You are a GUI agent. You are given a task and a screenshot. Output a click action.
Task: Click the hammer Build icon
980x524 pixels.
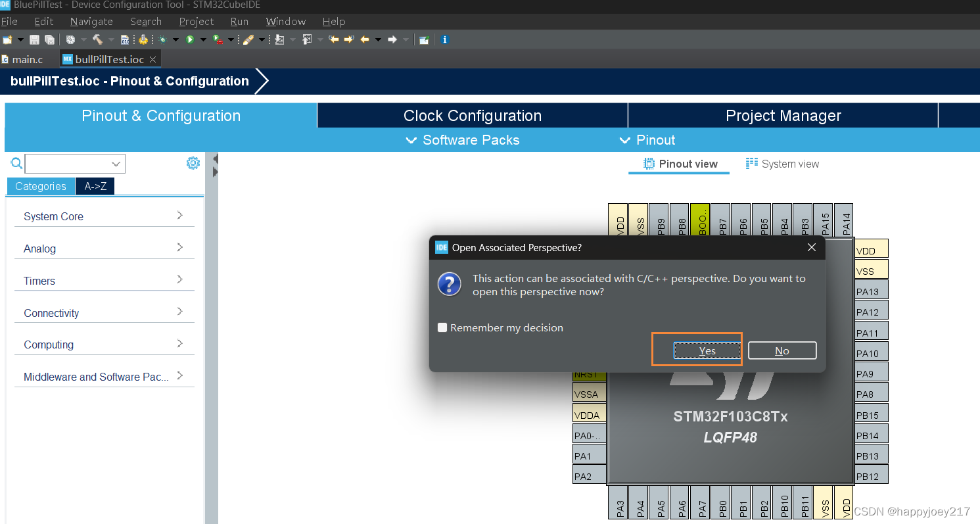[x=98, y=39]
